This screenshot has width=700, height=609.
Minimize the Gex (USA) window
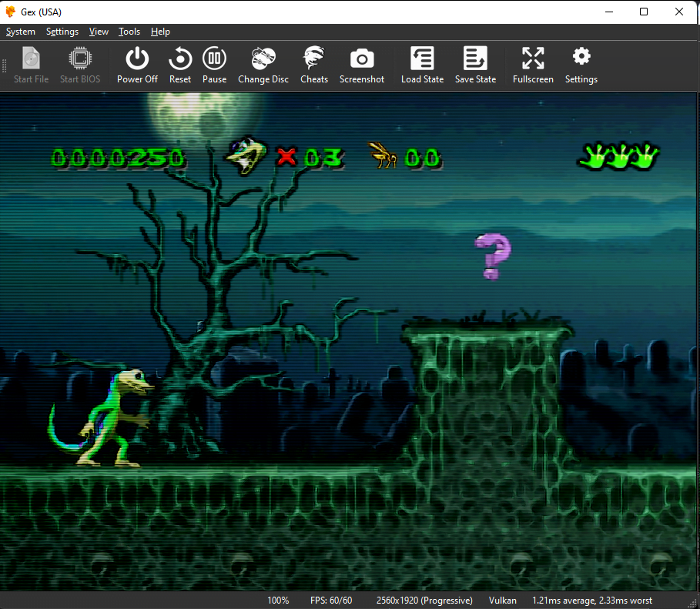tap(609, 12)
